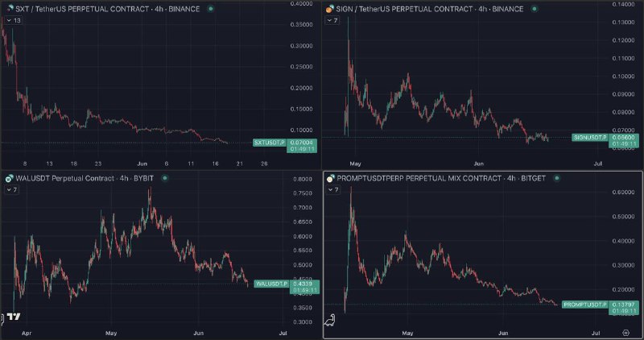
Task: Click 0.35000 on the SXT price axis
Action: 302,24
